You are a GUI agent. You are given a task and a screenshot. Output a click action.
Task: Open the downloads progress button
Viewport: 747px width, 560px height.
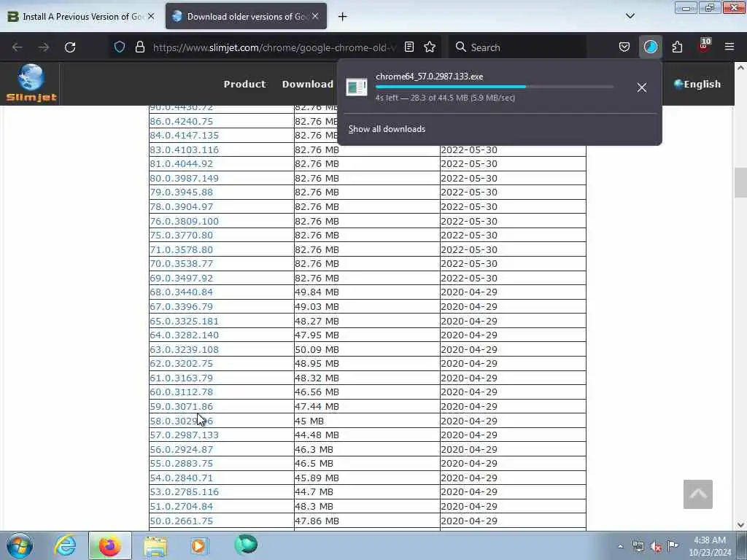coord(650,47)
